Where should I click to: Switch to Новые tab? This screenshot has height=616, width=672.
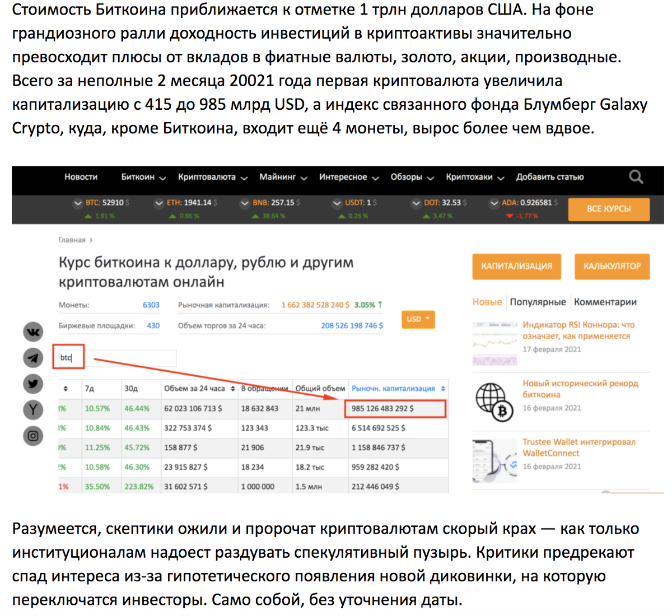point(487,302)
